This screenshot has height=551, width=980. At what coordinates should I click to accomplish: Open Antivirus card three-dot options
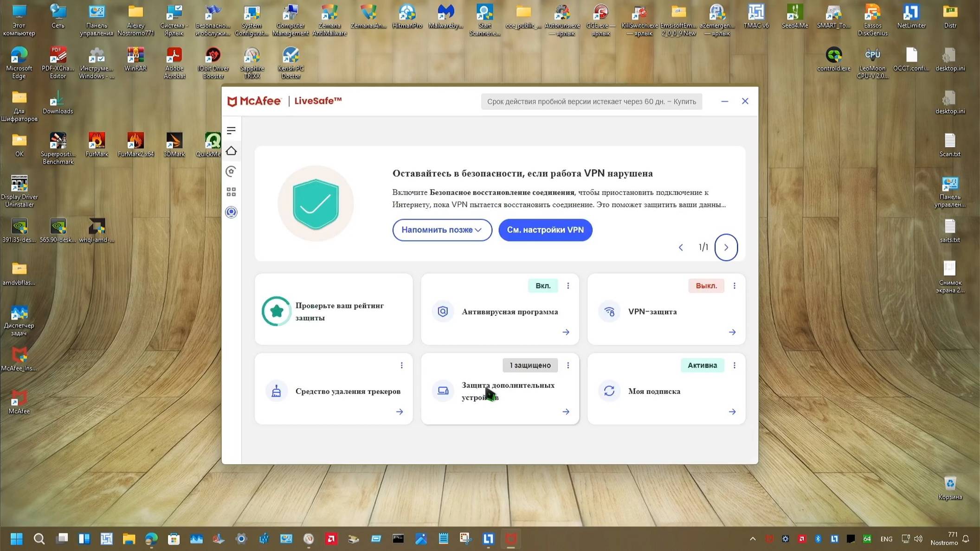click(x=568, y=286)
